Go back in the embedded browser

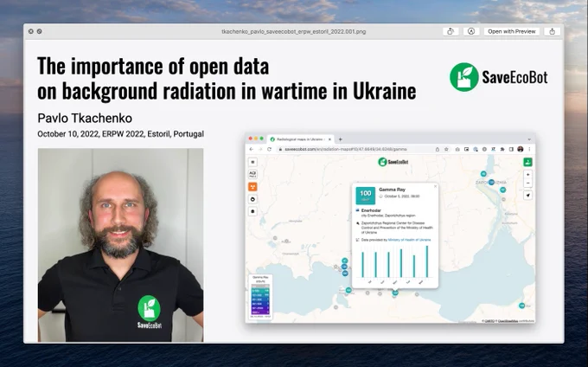(x=252, y=149)
